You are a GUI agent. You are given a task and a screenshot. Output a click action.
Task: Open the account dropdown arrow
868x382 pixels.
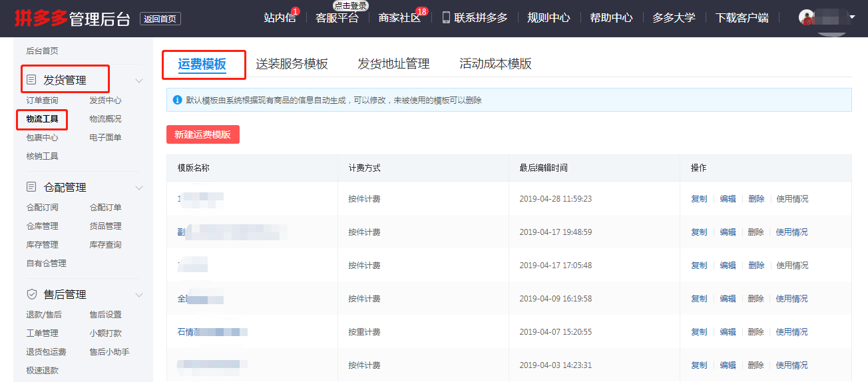[x=852, y=17]
